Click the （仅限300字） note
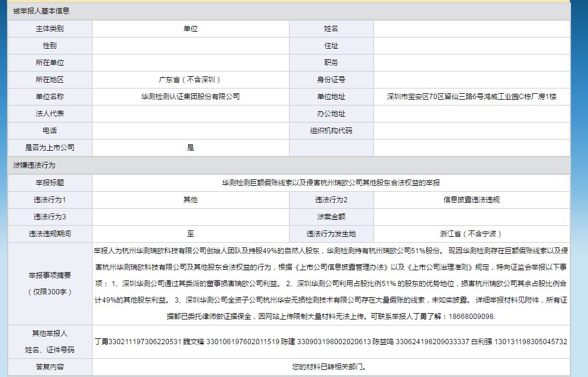 coord(50,292)
